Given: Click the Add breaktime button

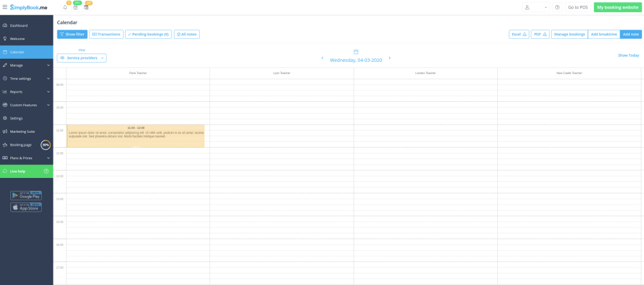Looking at the screenshot, I should click(x=603, y=34).
